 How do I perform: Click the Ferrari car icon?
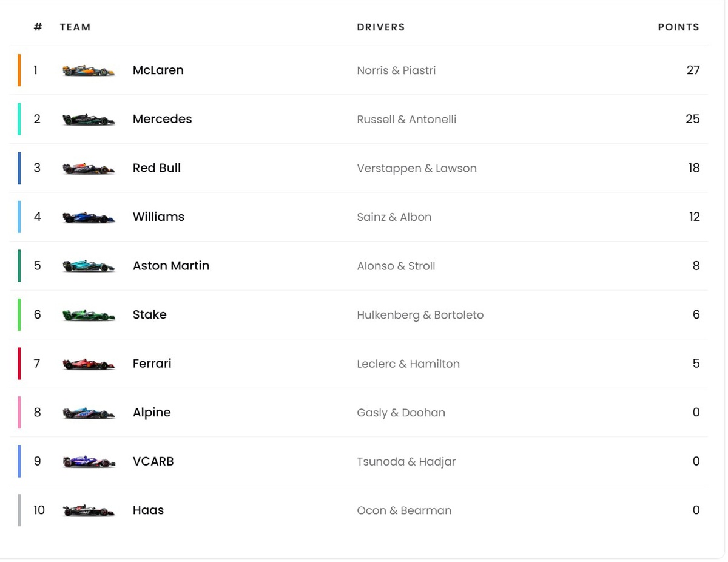[89, 364]
